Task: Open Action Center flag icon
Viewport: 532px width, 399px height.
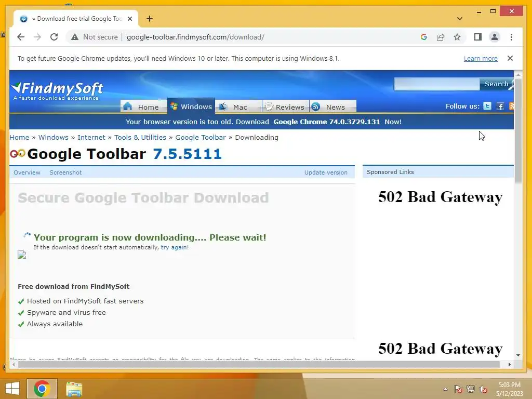Action: point(458,389)
